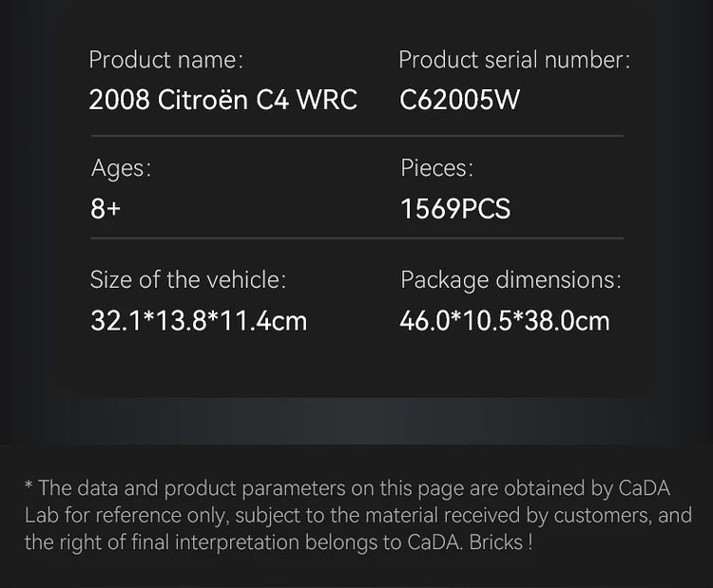The height and width of the screenshot is (588, 713).
Task: Click the "Ages:" label
Action: click(x=121, y=168)
